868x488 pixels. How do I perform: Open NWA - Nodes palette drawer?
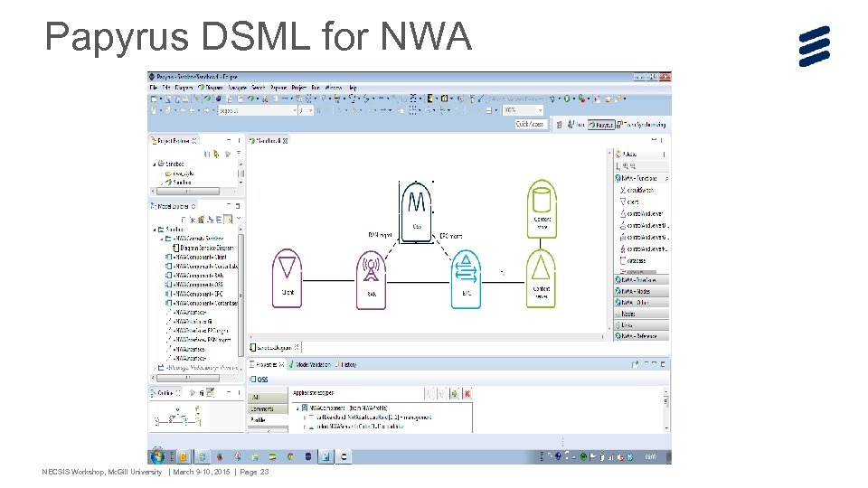click(642, 291)
